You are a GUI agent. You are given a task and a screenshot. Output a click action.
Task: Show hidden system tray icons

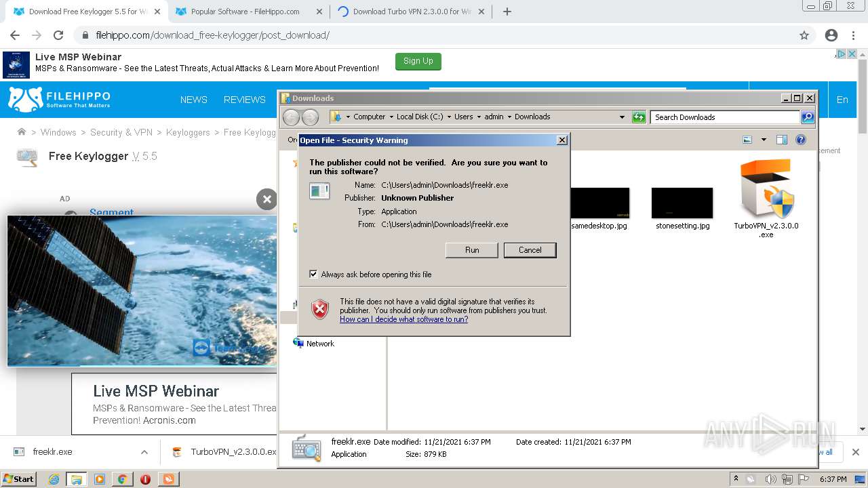coord(736,479)
